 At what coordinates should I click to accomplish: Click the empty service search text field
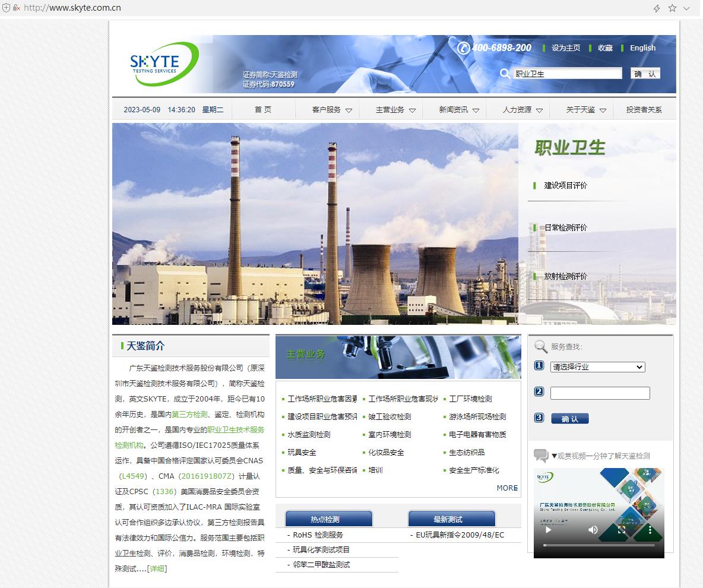[x=600, y=393]
